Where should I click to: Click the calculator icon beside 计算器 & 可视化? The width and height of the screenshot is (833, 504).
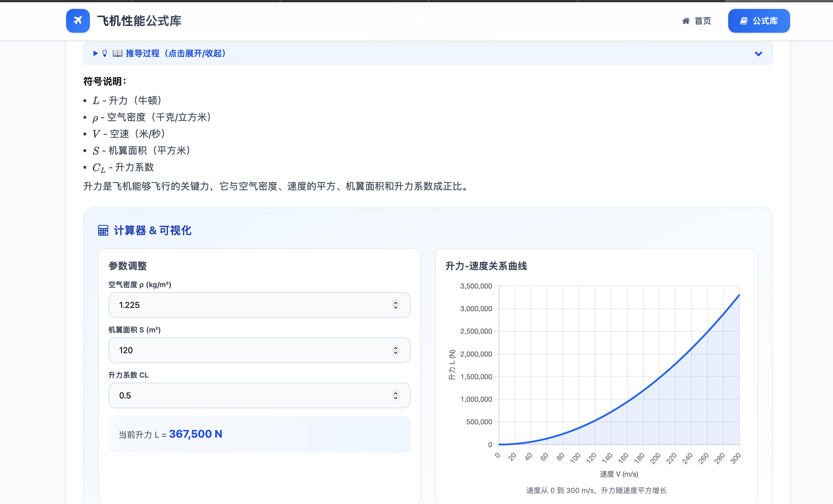tap(103, 230)
